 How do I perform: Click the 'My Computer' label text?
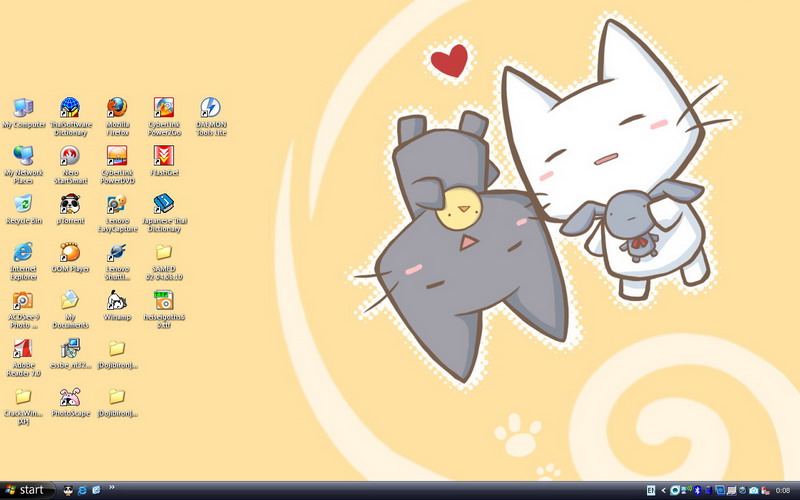(x=24, y=125)
